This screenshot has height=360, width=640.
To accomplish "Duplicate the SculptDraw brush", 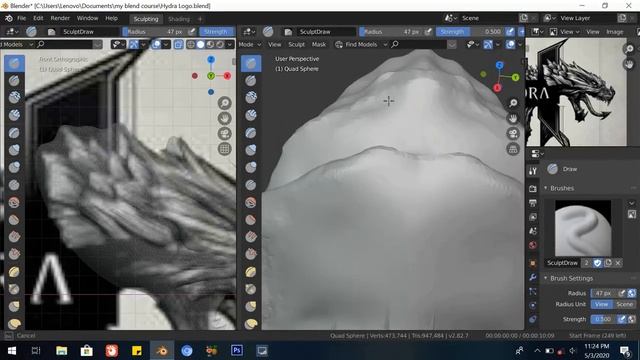I will pyautogui.click(x=608, y=263).
